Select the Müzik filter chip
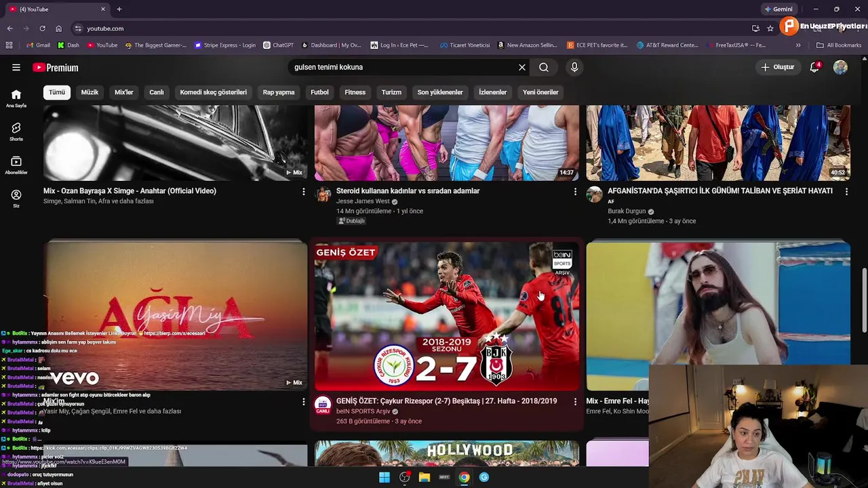 tap(90, 92)
